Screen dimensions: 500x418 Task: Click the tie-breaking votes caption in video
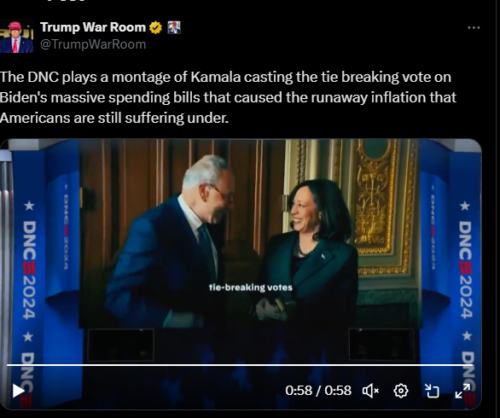(251, 287)
